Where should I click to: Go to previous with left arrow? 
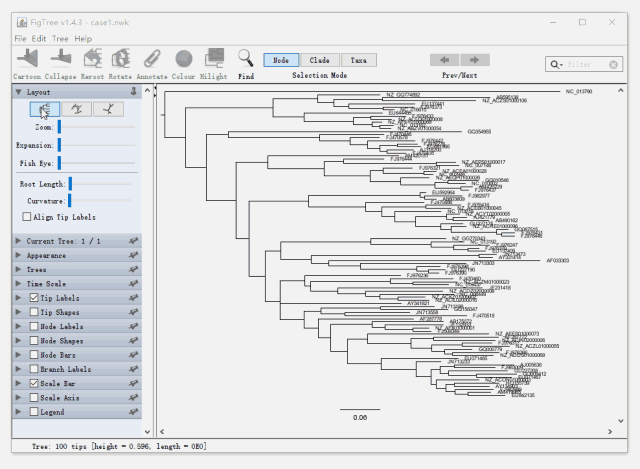[444, 60]
